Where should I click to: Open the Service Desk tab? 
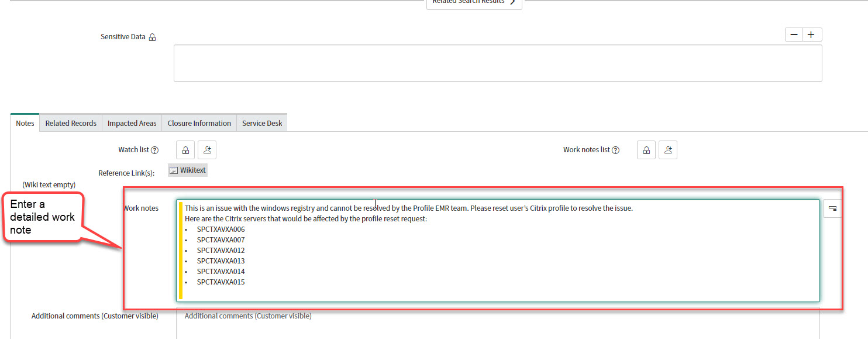pos(262,123)
